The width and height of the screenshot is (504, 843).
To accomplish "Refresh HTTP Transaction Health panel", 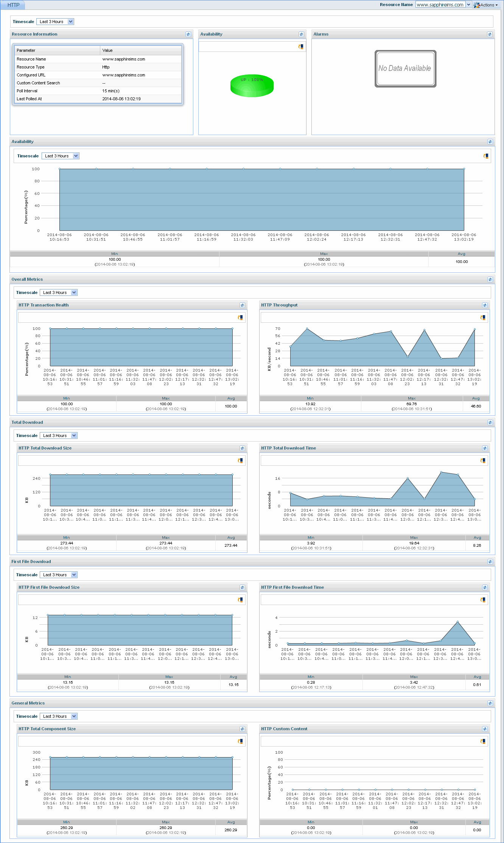I will (x=242, y=305).
